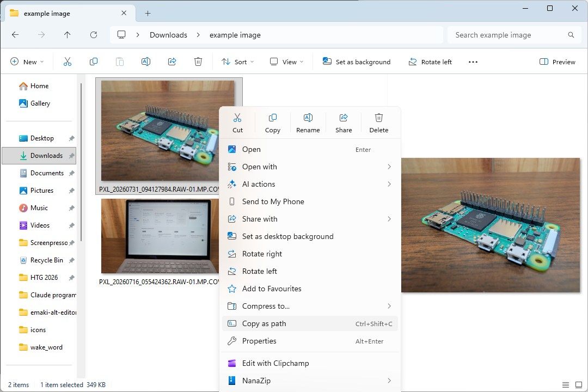This screenshot has height=392, width=588.
Task: Click toolbar Rename icon
Action: (x=146, y=62)
